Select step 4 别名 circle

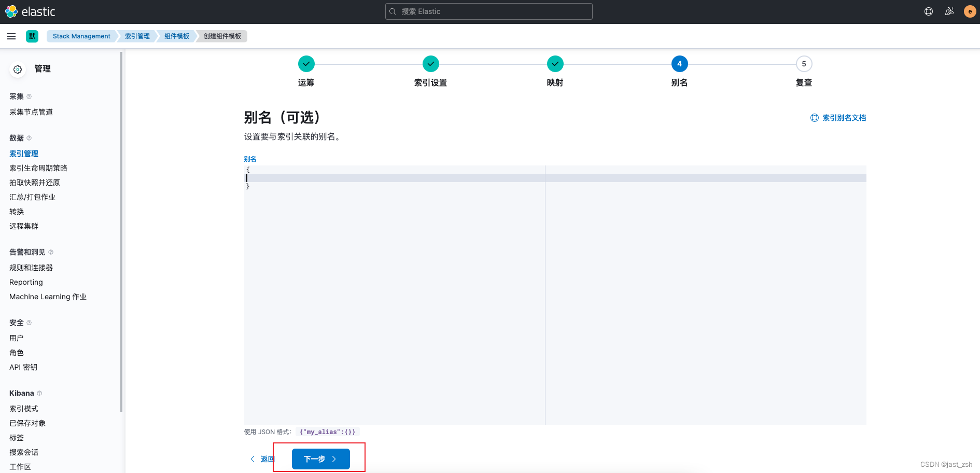680,64
